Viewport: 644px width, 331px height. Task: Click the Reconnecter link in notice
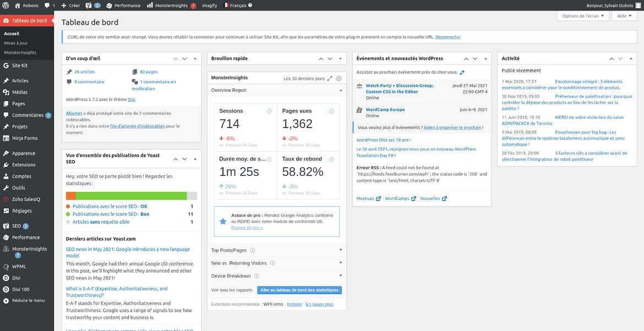[447, 37]
